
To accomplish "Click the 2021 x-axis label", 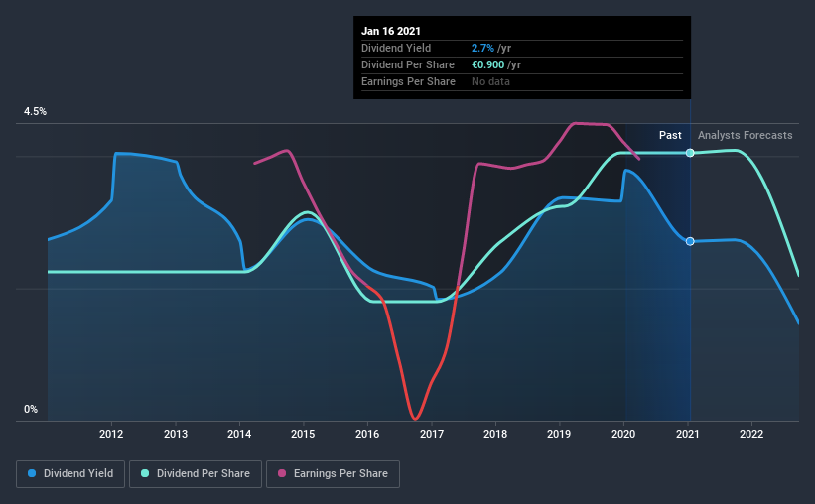I will (688, 434).
